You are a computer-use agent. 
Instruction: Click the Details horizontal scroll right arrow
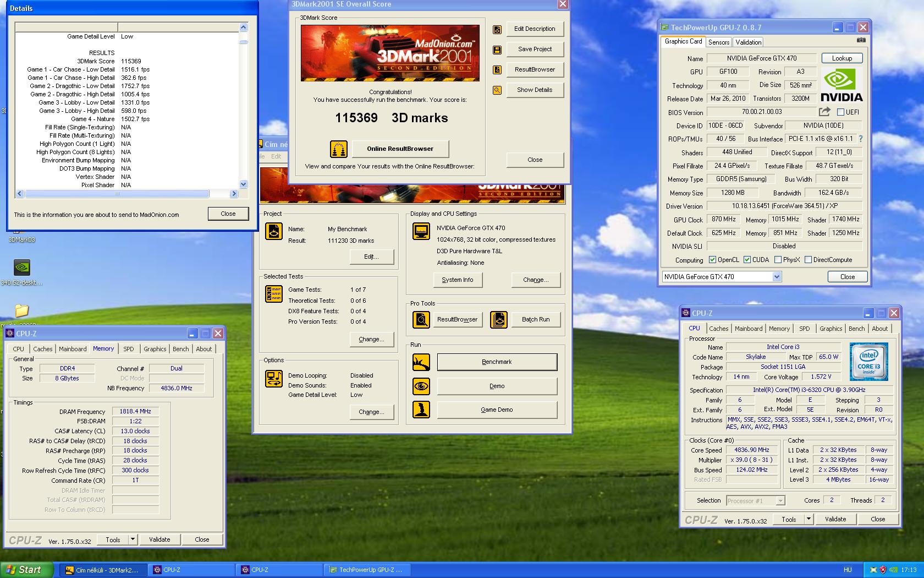tap(234, 194)
